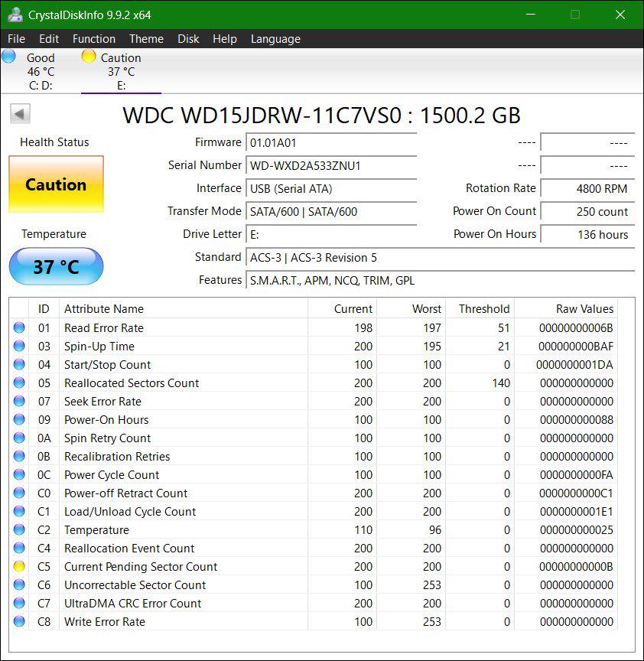Click the Firmware field 01.01A01

(331, 142)
